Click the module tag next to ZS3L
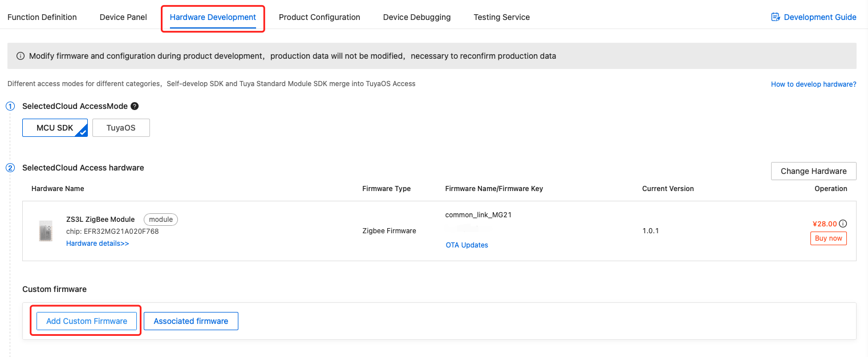This screenshot has height=357, width=868. [161, 220]
